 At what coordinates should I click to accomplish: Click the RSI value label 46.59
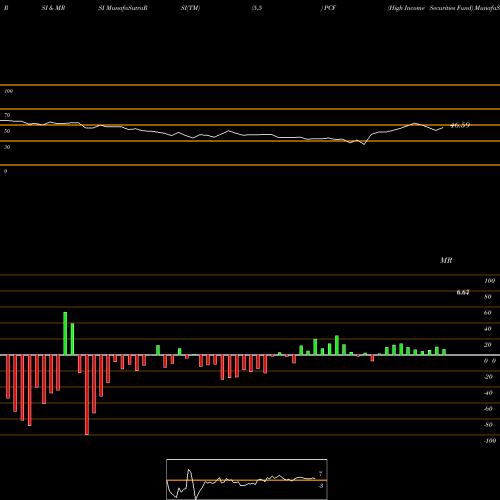(460, 125)
